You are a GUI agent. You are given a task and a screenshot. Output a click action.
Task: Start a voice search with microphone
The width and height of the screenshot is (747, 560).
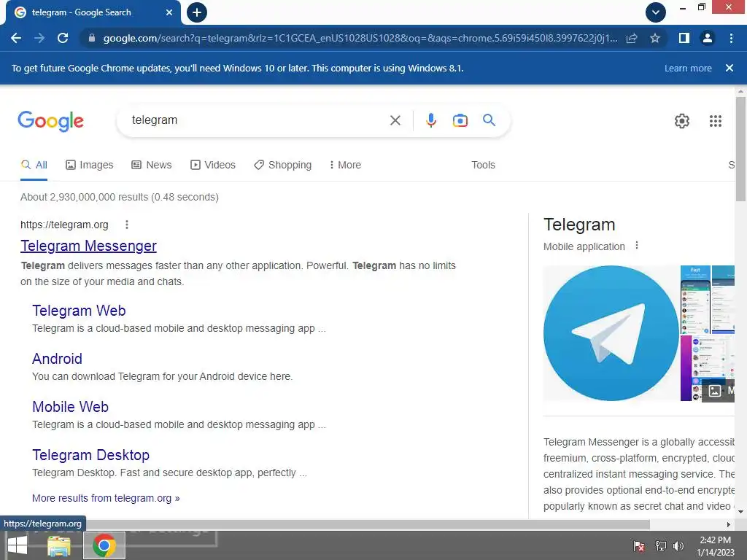click(x=430, y=120)
